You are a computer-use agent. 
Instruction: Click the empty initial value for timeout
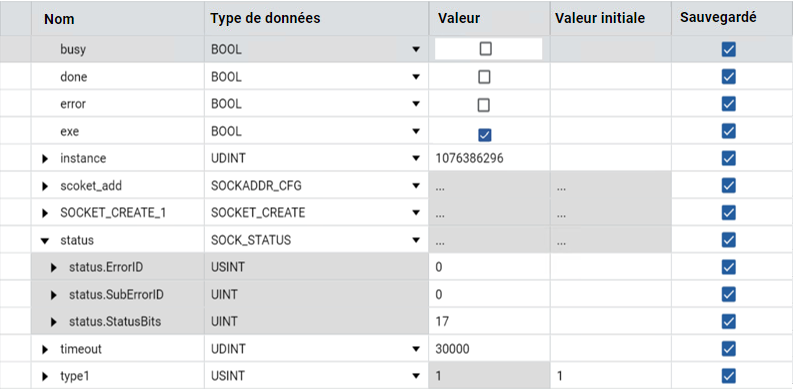coord(611,349)
